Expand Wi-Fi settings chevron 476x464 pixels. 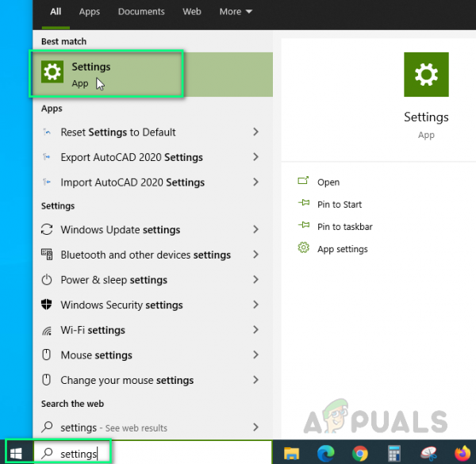coord(256,330)
